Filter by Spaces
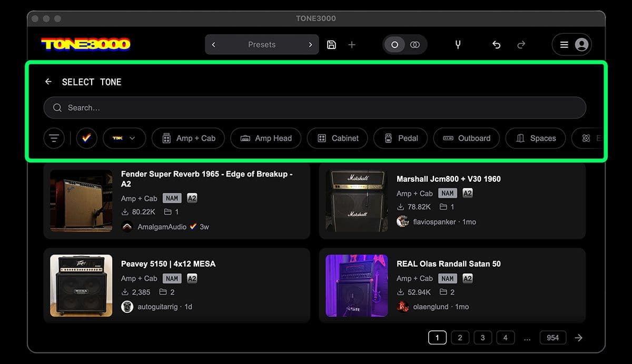This screenshot has width=632, height=364. (x=536, y=138)
